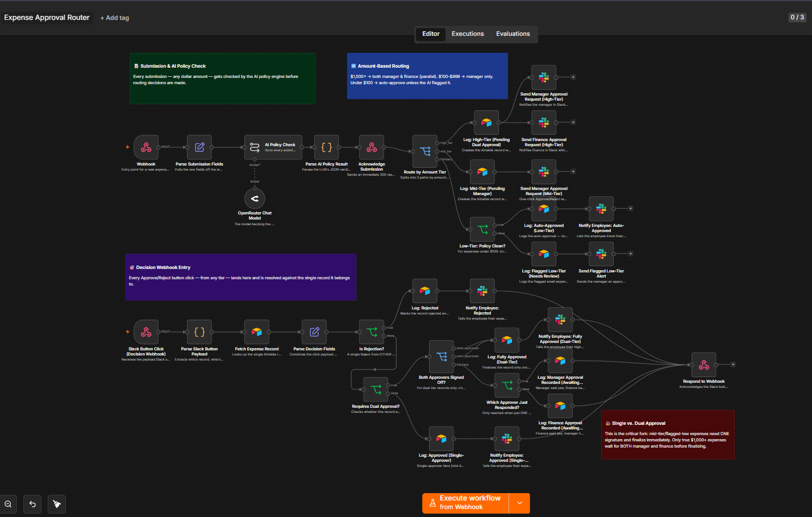The image size is (812, 517).
Task: Switch to the Executions tab
Action: click(468, 34)
